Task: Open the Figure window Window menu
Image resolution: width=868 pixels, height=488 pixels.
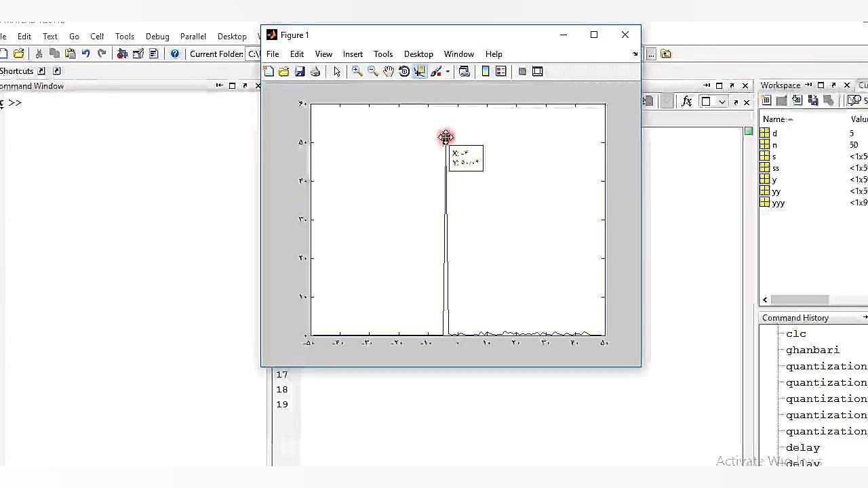Action: pyautogui.click(x=459, y=54)
